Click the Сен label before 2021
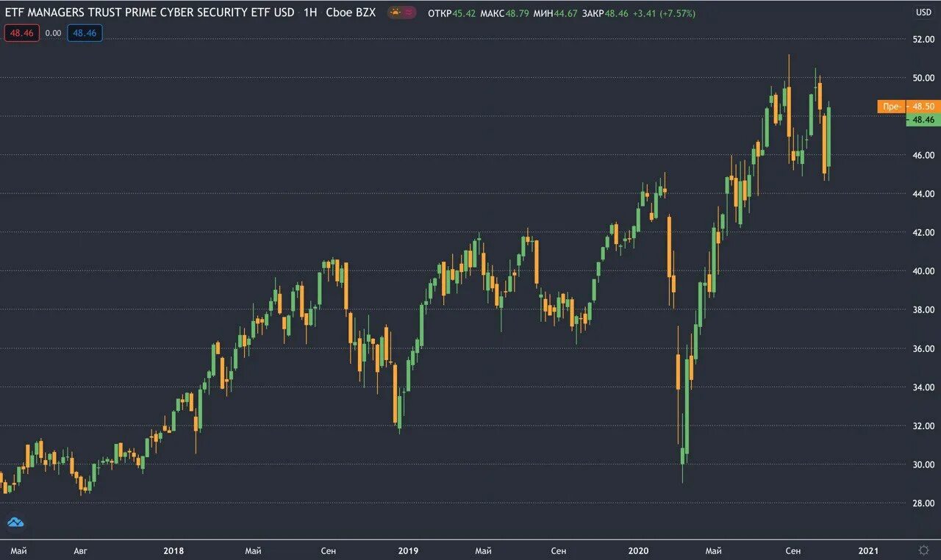Viewport: 941px width, 560px height. pyautogui.click(x=792, y=550)
